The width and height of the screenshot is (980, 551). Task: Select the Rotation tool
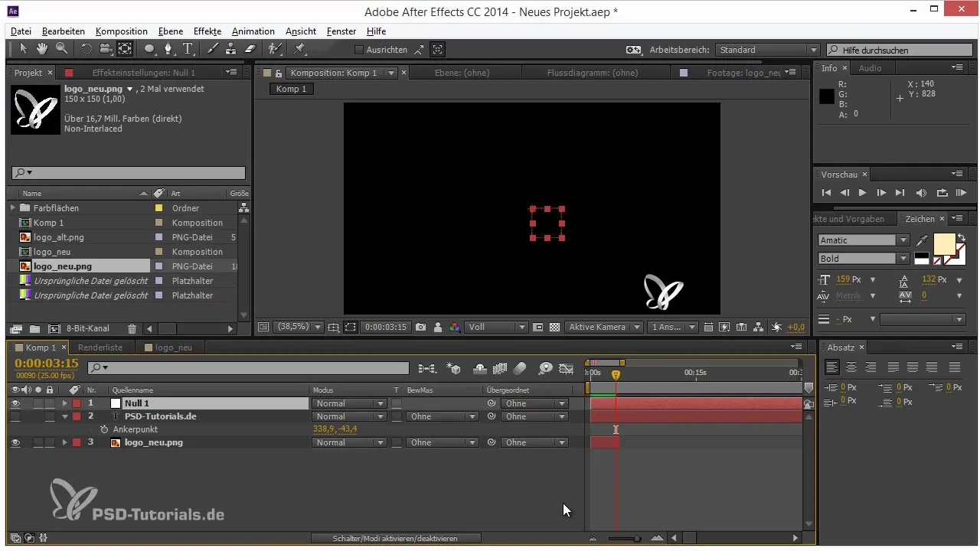tap(86, 49)
